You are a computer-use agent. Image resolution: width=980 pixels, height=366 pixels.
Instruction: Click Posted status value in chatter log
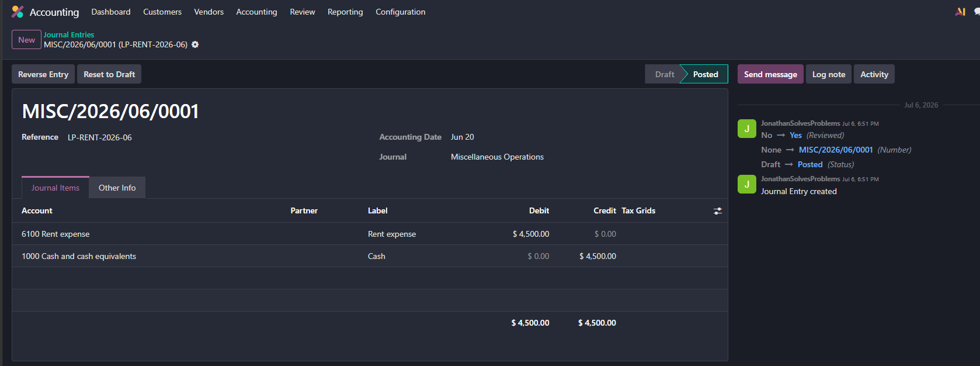click(810, 164)
